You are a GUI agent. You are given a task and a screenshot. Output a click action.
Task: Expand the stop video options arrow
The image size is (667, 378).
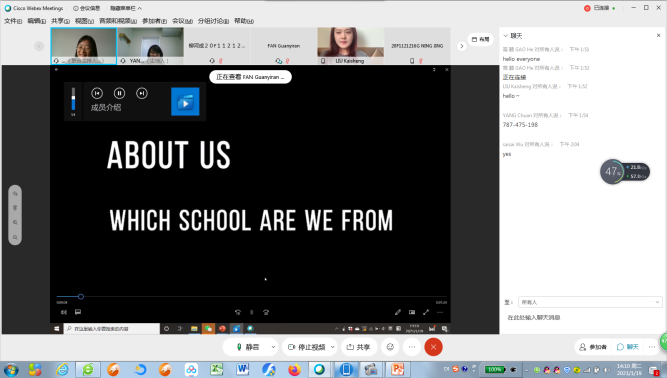pyautogui.click(x=333, y=347)
